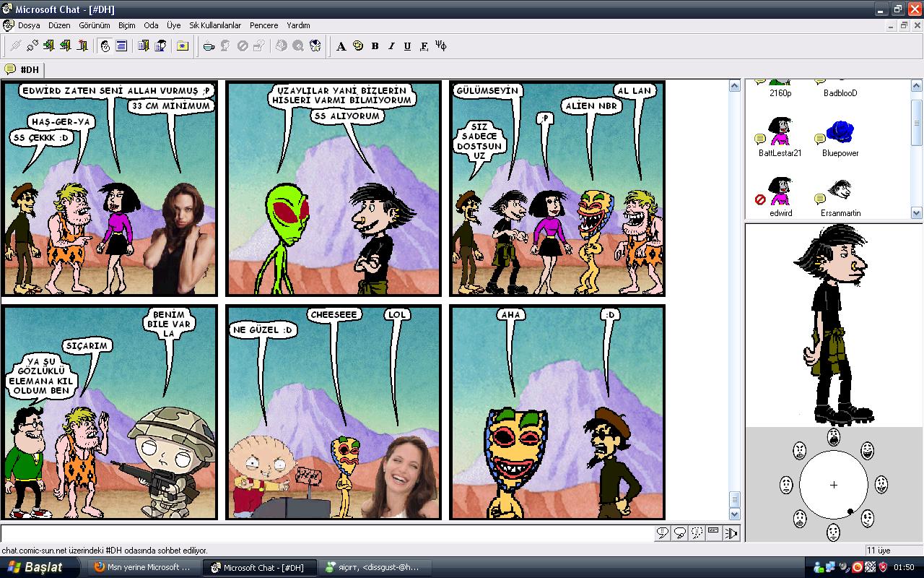Click the Create Room icon
This screenshot has width=924, height=578.
[82, 46]
